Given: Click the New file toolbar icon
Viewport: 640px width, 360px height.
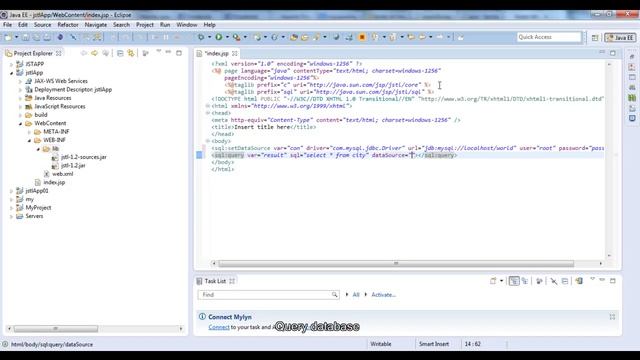Looking at the screenshot, I should click(x=7, y=37).
